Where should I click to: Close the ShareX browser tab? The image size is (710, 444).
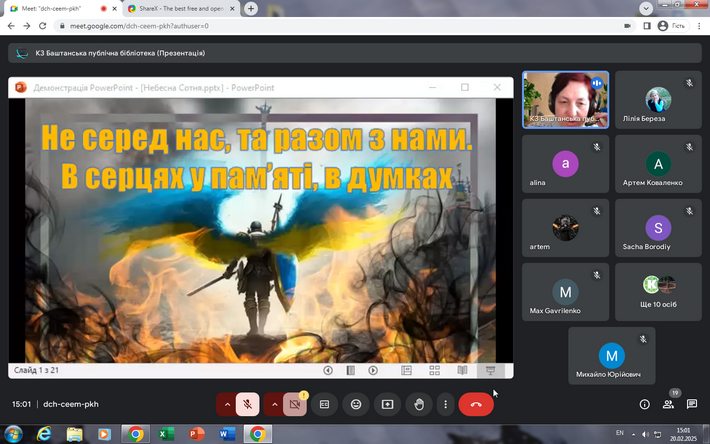[x=233, y=9]
